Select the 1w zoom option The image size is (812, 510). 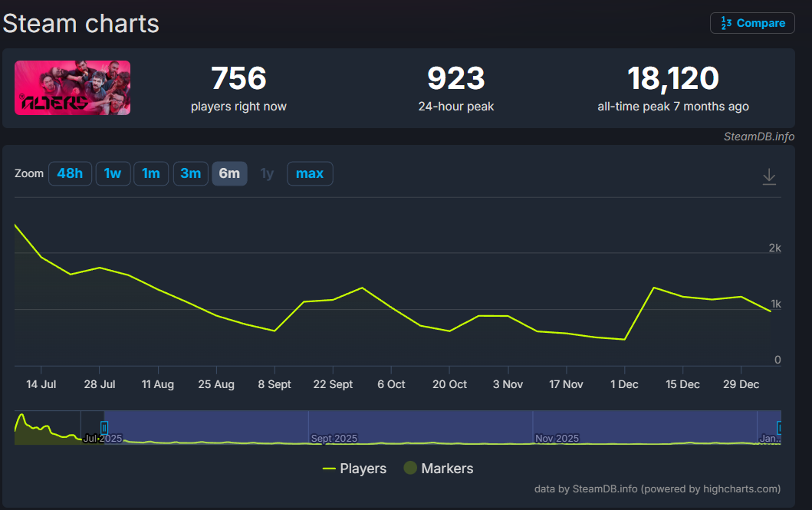coord(113,173)
